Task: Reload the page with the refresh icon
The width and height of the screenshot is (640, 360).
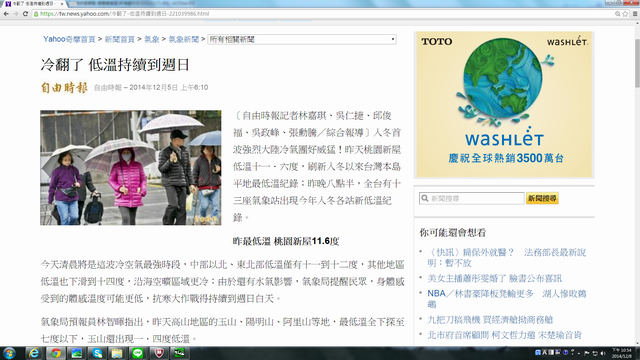Action: (25, 13)
